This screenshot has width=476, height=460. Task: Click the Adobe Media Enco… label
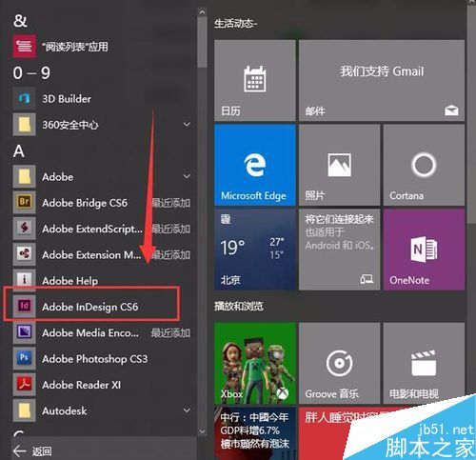click(x=90, y=332)
